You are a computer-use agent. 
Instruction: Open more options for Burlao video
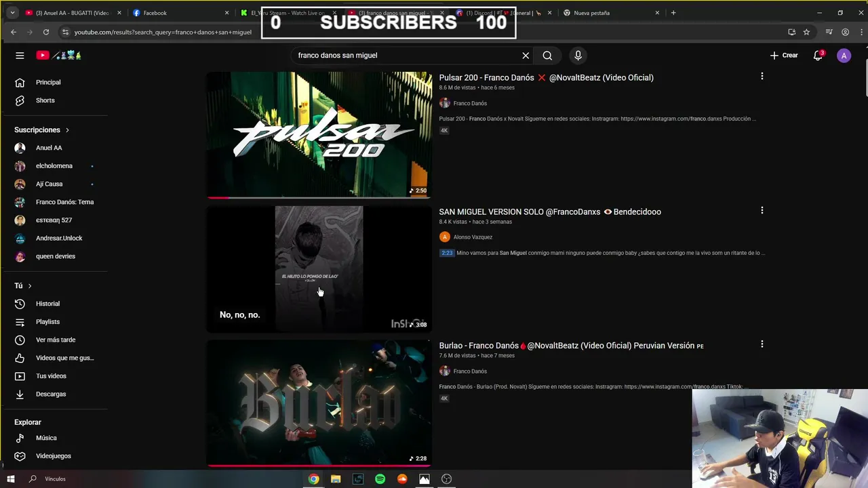click(x=762, y=344)
